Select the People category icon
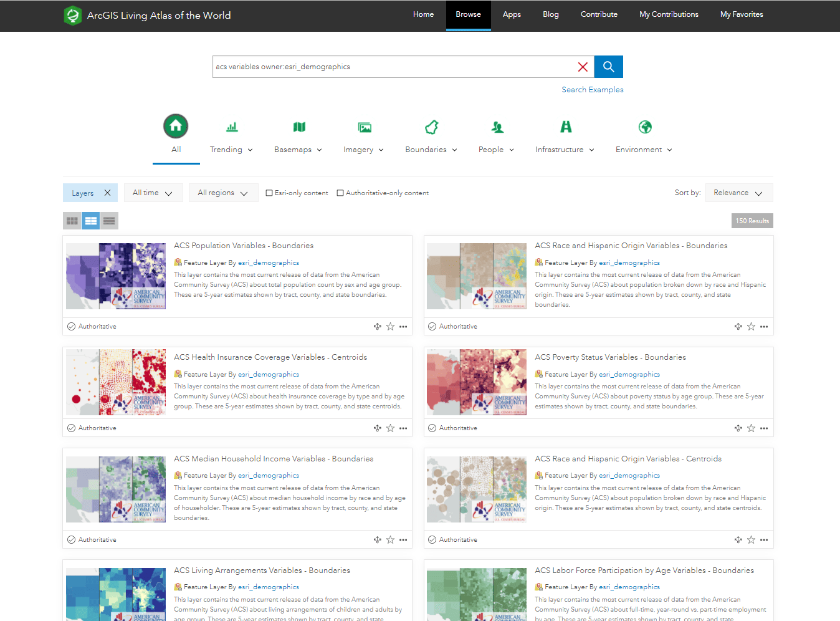Image resolution: width=840 pixels, height=621 pixels. coord(497,127)
